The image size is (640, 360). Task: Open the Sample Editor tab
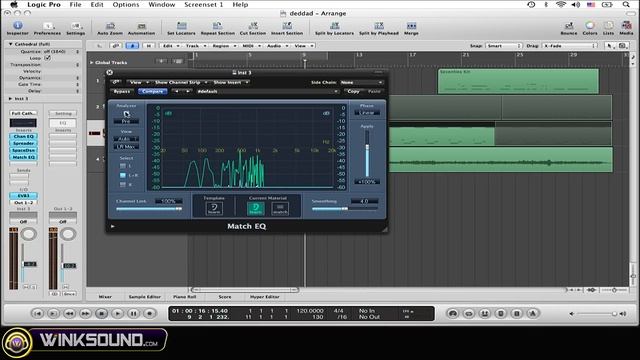(144, 297)
